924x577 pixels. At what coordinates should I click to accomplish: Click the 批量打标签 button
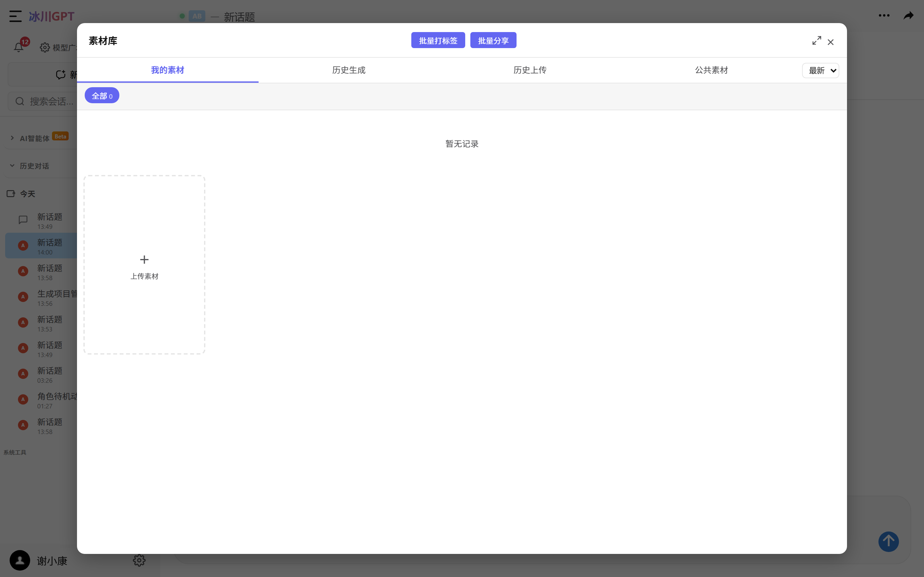pos(438,40)
